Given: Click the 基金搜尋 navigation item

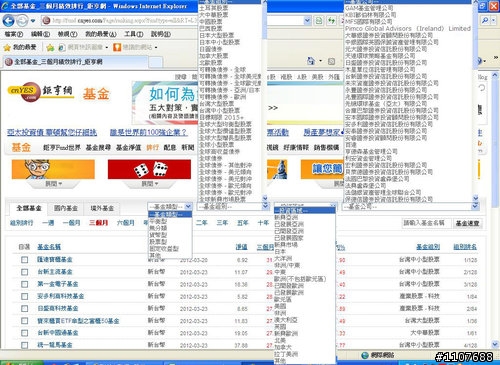Looking at the screenshot, I should click(x=98, y=147).
